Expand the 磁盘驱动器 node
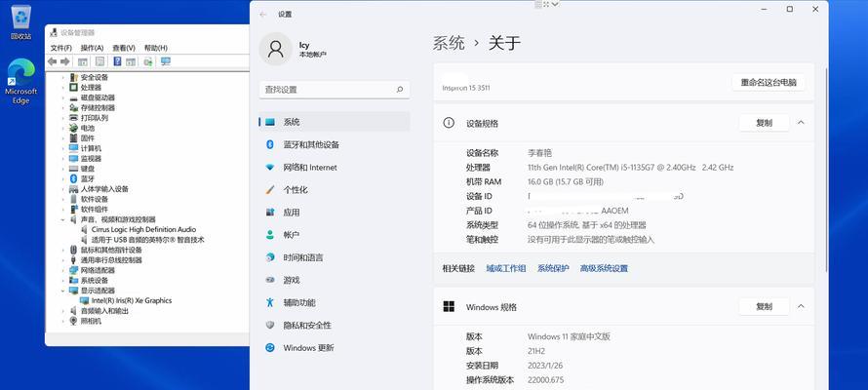The image size is (868, 390). (63, 97)
